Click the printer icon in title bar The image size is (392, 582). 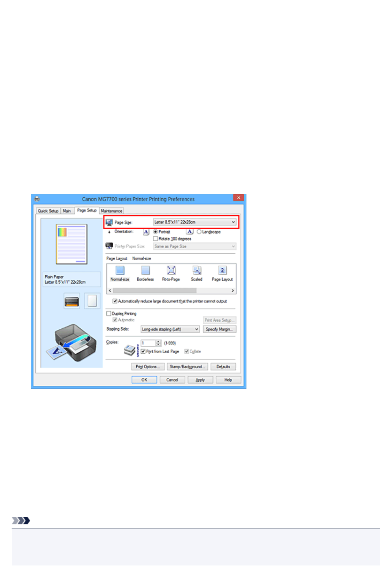(37, 199)
